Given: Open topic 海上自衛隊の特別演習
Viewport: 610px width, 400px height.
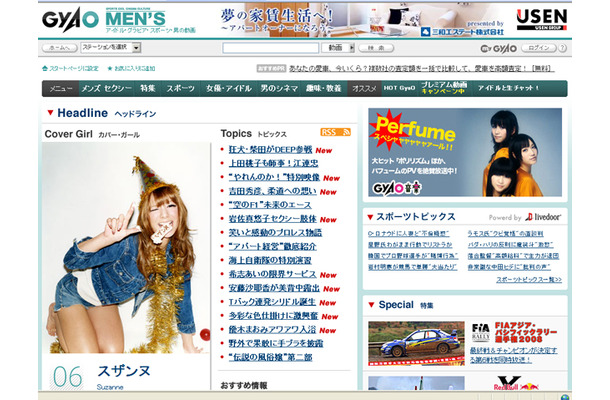Looking at the screenshot, I should 270,260.
